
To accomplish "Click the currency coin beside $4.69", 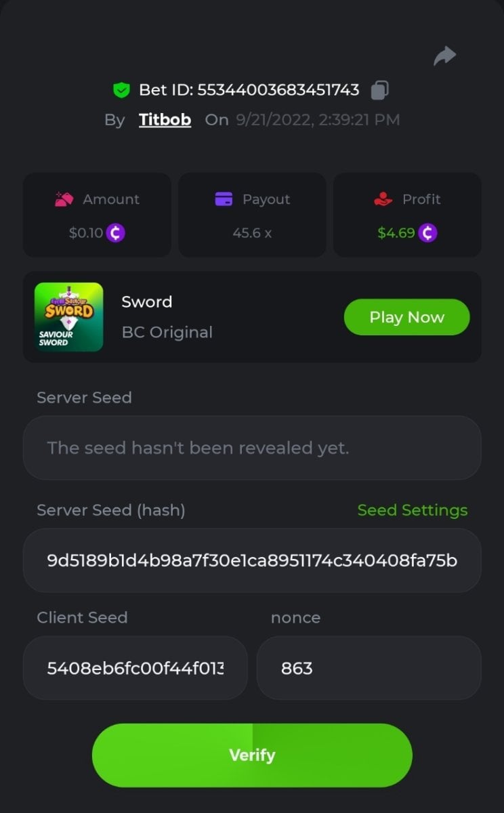I will click(427, 233).
